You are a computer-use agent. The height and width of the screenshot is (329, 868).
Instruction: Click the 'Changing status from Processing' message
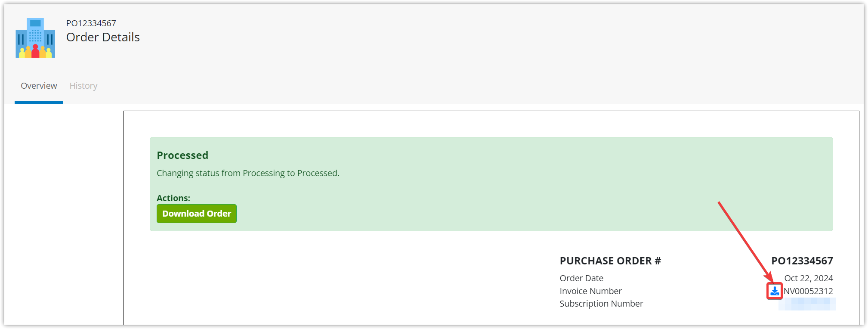click(248, 173)
